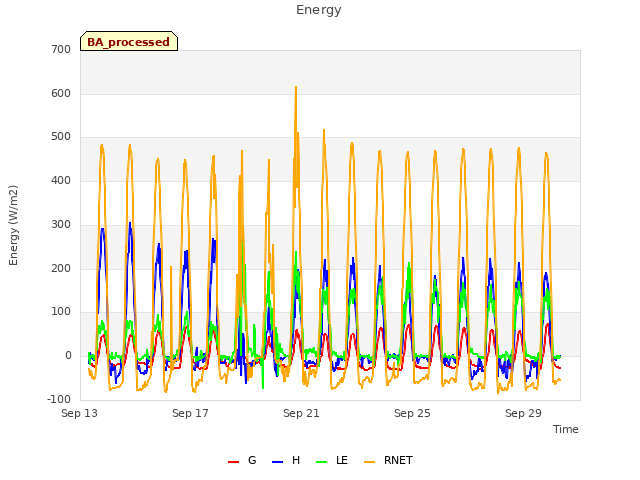The width and height of the screenshot is (640, 480).
Task: Click the Time x-axis title
Action: click(x=566, y=429)
